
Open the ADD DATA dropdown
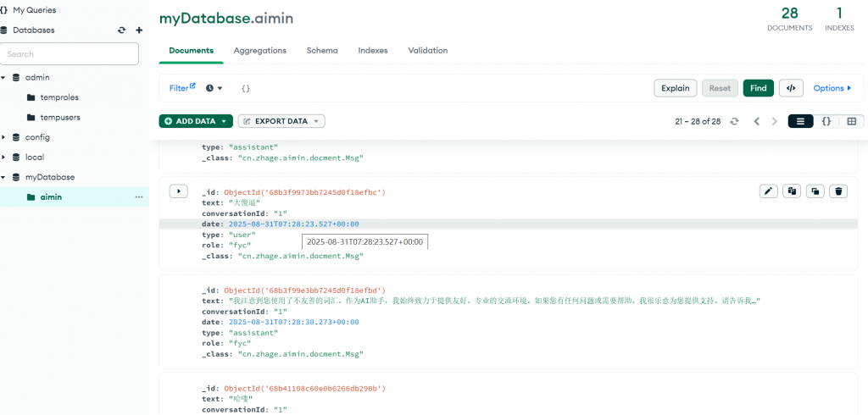(196, 121)
